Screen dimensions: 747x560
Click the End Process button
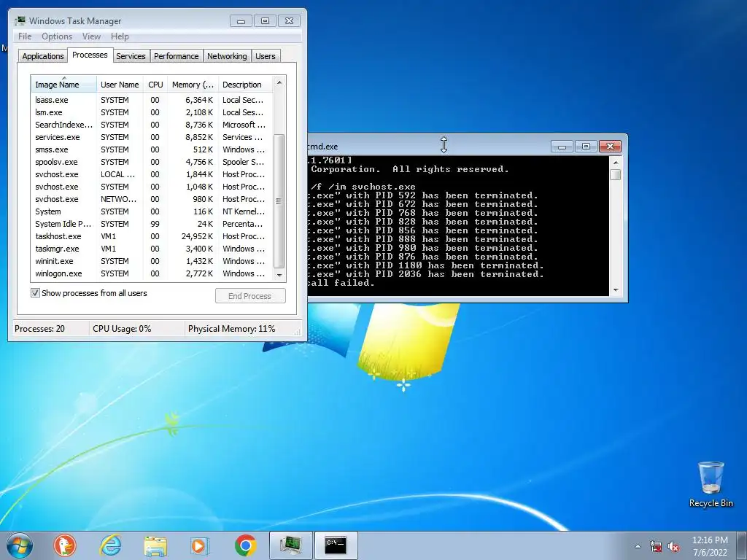(250, 296)
